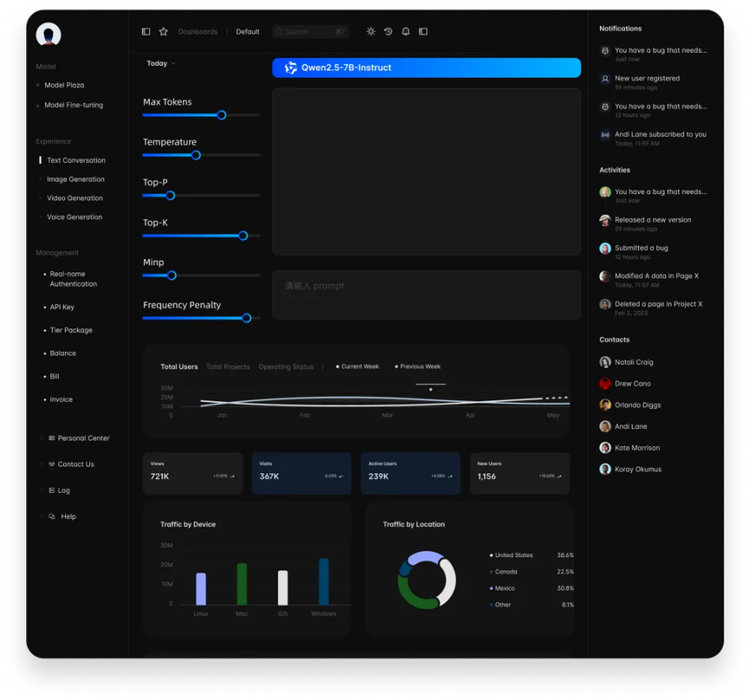Image resolution: width=749 pixels, height=700 pixels.
Task: Click Koray Okumus contact avatar
Action: coord(605,469)
